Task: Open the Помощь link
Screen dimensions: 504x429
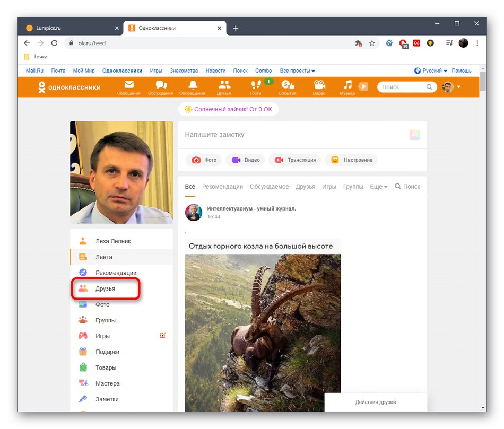Action: [461, 70]
